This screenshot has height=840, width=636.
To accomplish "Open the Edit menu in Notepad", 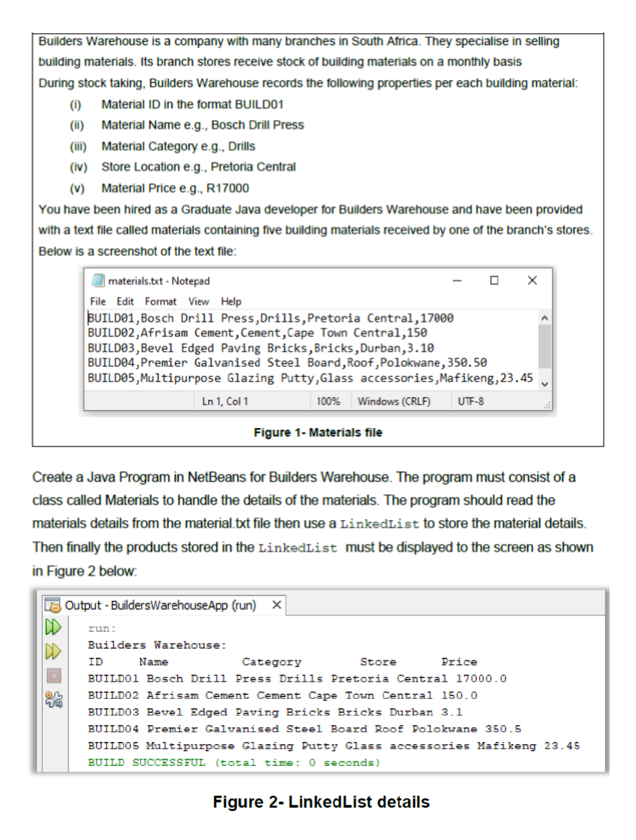I will pyautogui.click(x=125, y=301).
